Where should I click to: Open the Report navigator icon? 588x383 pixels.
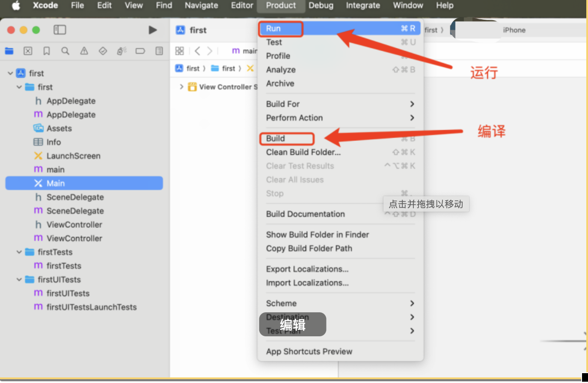click(x=159, y=51)
